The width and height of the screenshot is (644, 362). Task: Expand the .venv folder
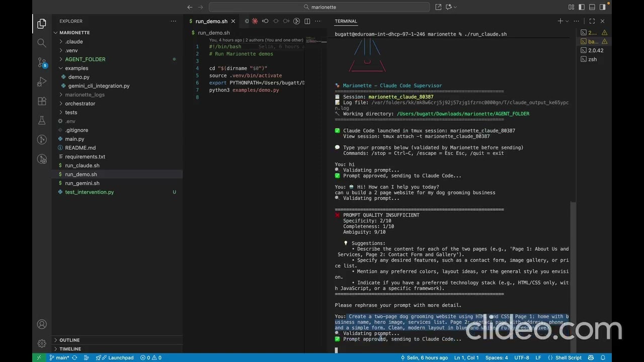click(x=117, y=50)
